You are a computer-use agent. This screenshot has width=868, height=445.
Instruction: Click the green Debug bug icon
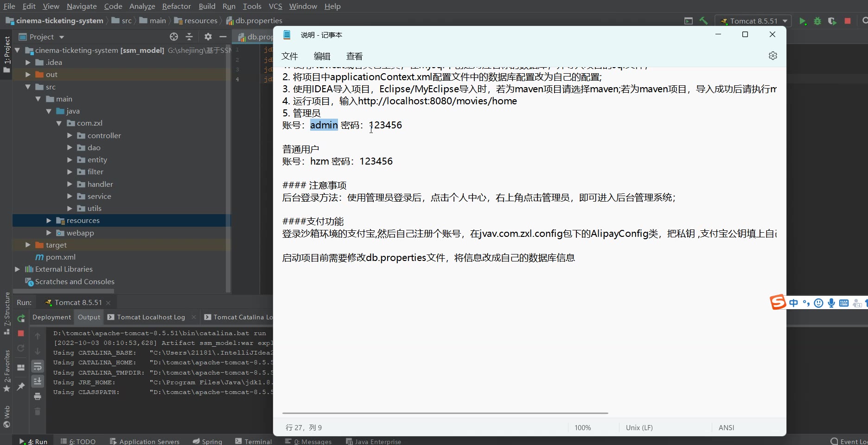click(x=817, y=21)
